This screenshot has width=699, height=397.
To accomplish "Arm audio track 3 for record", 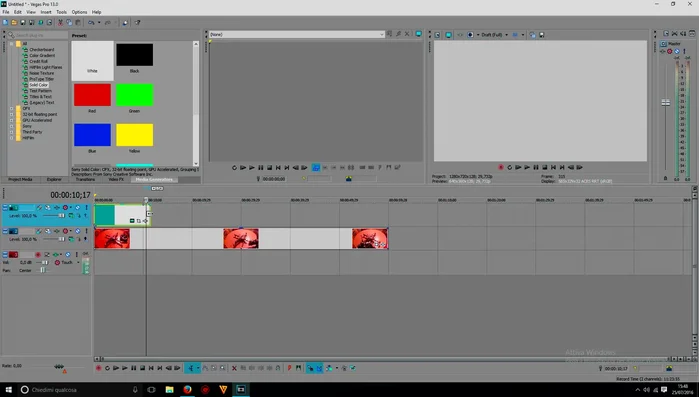I will coord(38,255).
